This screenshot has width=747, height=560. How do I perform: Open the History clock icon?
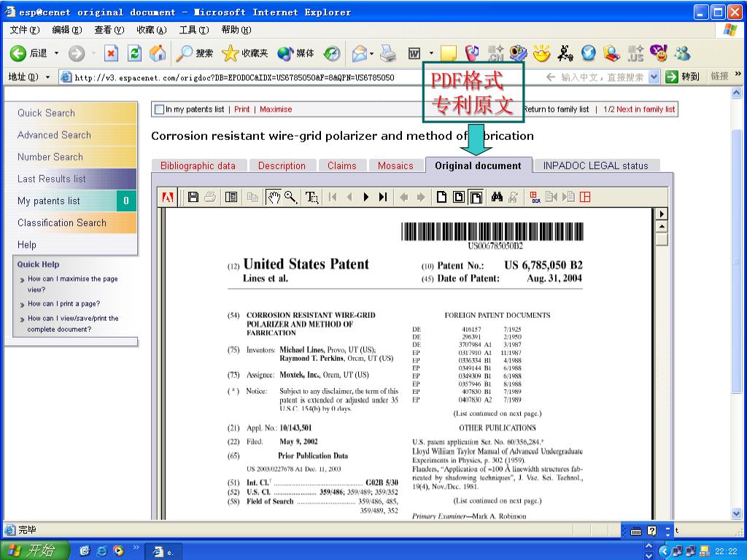pyautogui.click(x=332, y=53)
